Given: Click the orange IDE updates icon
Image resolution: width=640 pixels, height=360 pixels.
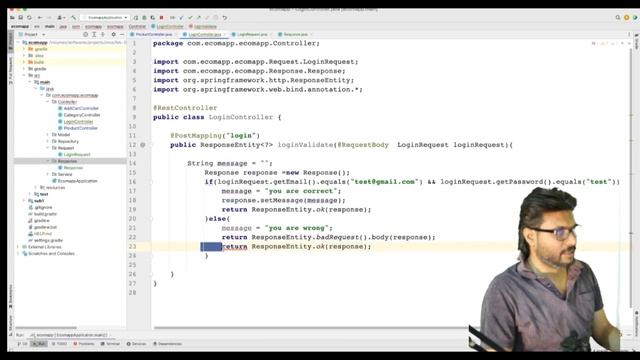Looking at the screenshot, I should pos(627,18).
